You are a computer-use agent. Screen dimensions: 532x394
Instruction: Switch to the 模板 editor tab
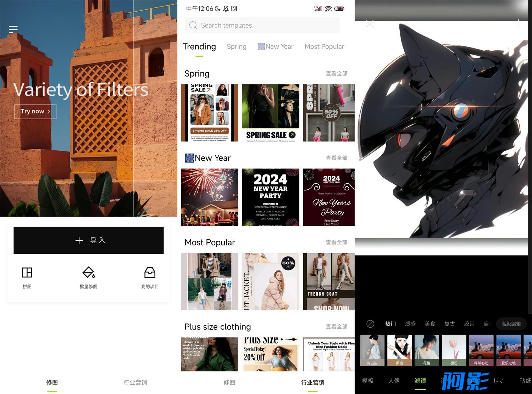coord(368,381)
